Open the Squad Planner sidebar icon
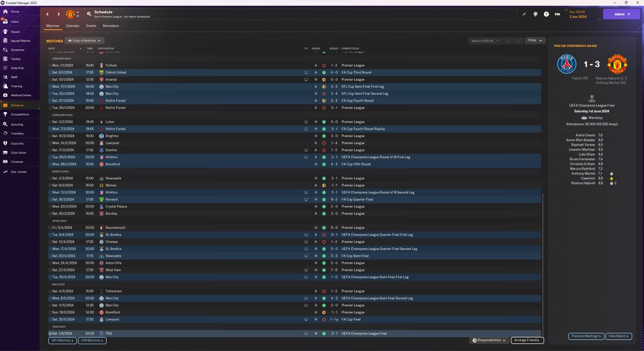The image size is (644, 351). (6, 41)
